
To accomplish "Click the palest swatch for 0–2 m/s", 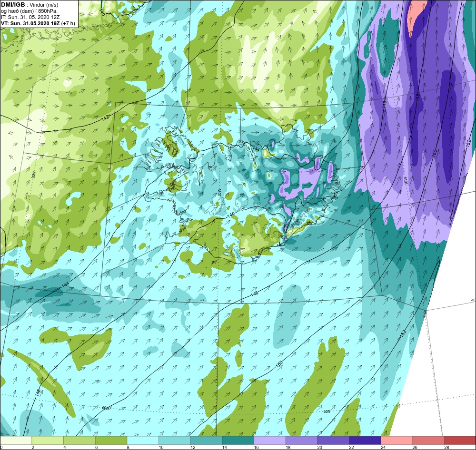I will (x=16, y=440).
